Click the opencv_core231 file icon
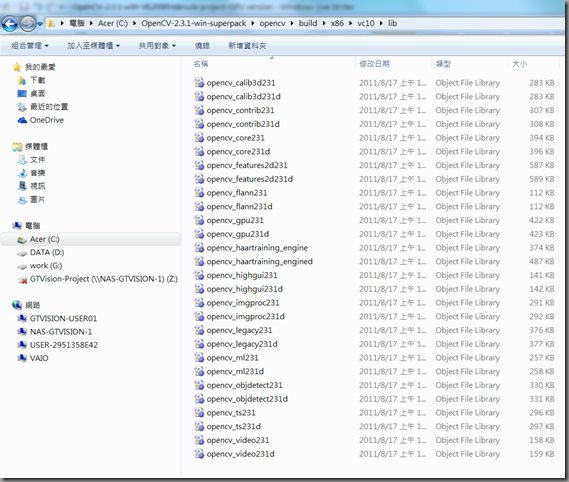Image resolution: width=569 pixels, height=482 pixels. point(199,138)
